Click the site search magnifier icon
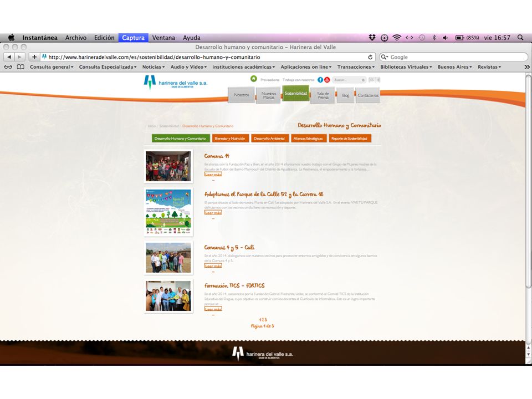 pyautogui.click(x=362, y=80)
